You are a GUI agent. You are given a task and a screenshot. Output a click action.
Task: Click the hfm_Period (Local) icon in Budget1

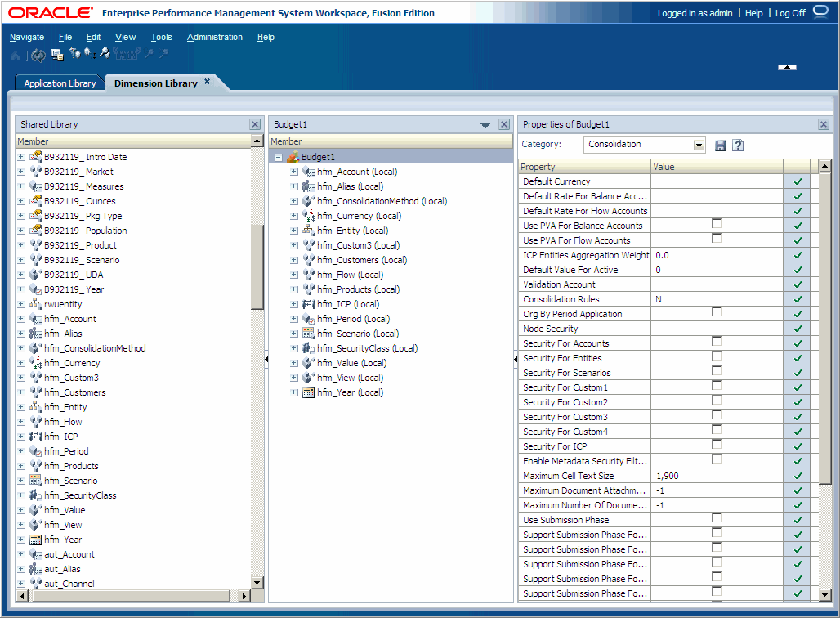tap(309, 319)
